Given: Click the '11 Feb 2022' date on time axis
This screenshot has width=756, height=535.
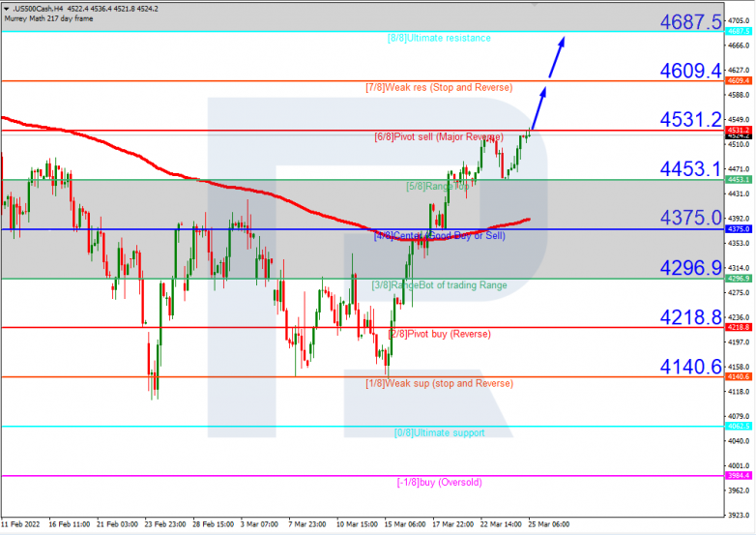Looking at the screenshot, I should click(x=20, y=524).
